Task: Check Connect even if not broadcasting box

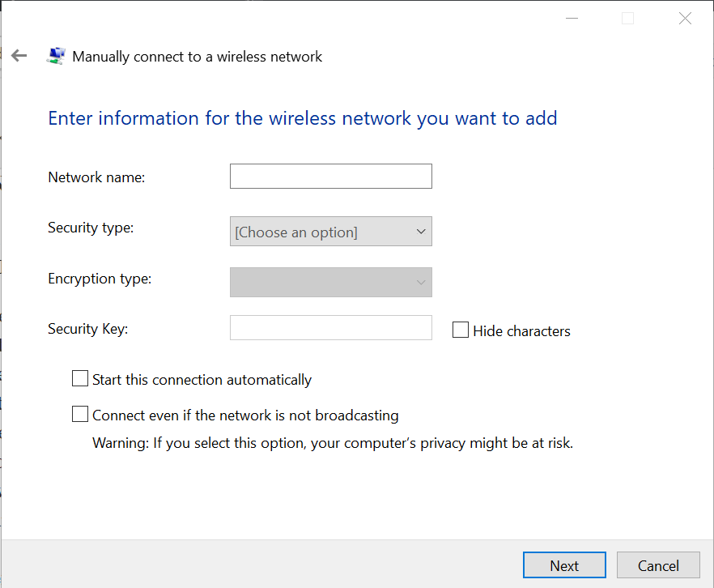Action: 80,414
